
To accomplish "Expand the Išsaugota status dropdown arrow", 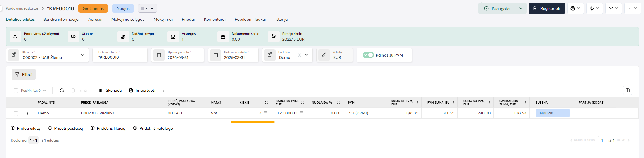I will pyautogui.click(x=521, y=8).
